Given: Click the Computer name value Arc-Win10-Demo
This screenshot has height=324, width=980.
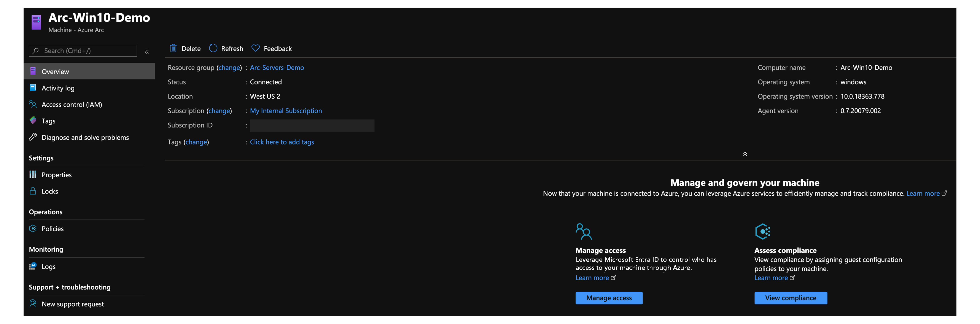Looking at the screenshot, I should click(x=866, y=67).
